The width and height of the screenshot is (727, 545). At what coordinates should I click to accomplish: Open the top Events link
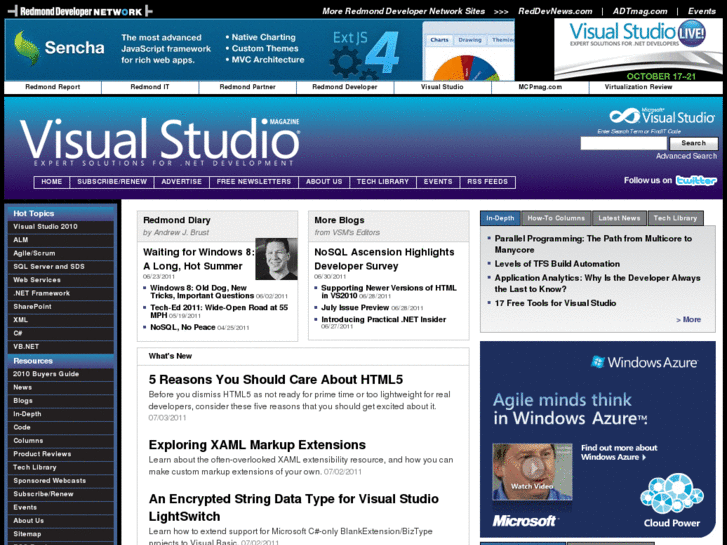(701, 11)
